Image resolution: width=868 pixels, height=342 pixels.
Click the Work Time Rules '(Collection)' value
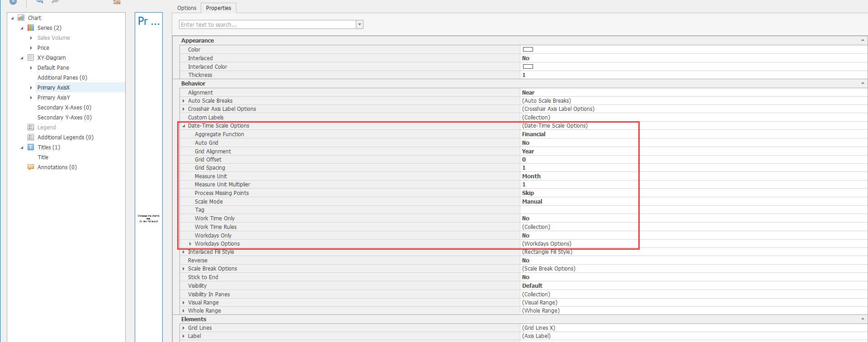tap(536, 227)
